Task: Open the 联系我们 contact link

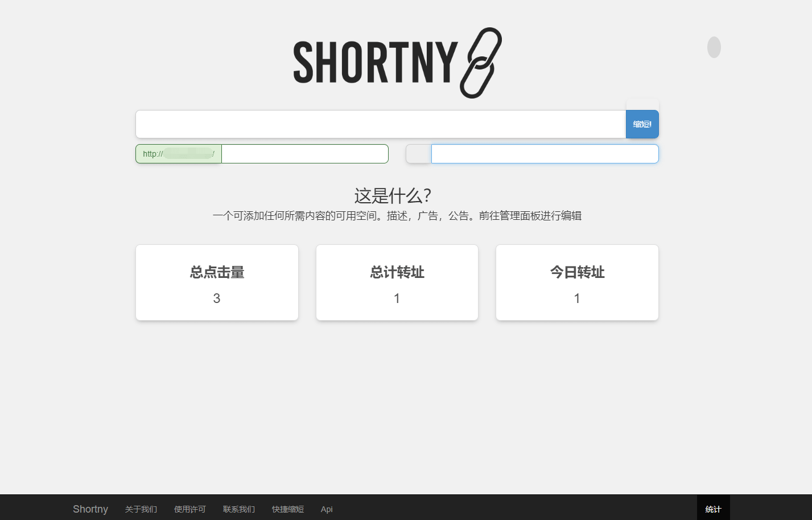Action: click(238, 509)
